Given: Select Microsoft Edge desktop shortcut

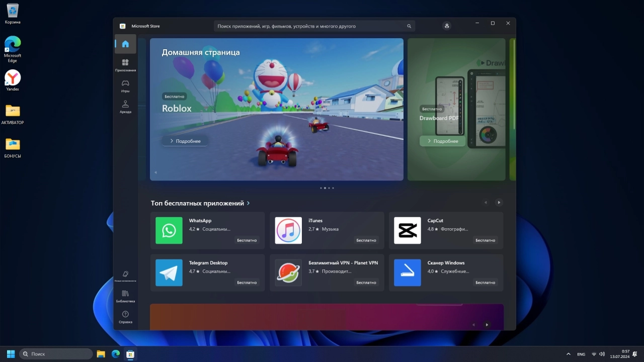Looking at the screenshot, I should coord(13,49).
